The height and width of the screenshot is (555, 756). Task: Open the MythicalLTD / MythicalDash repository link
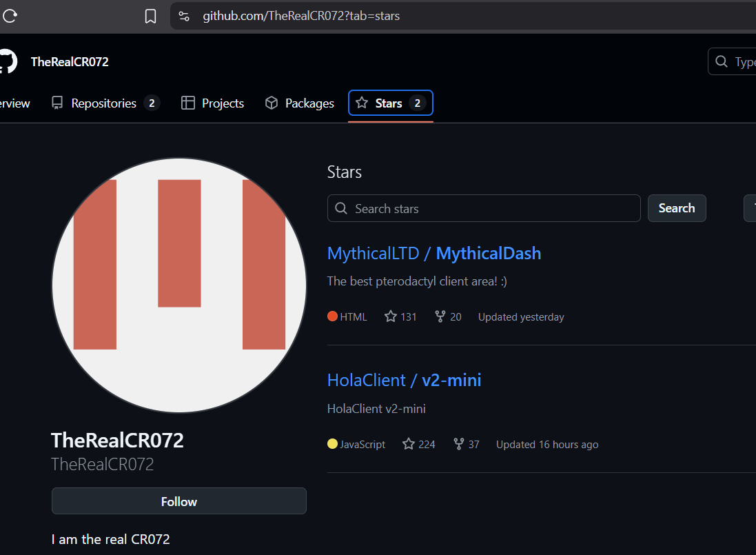point(433,253)
